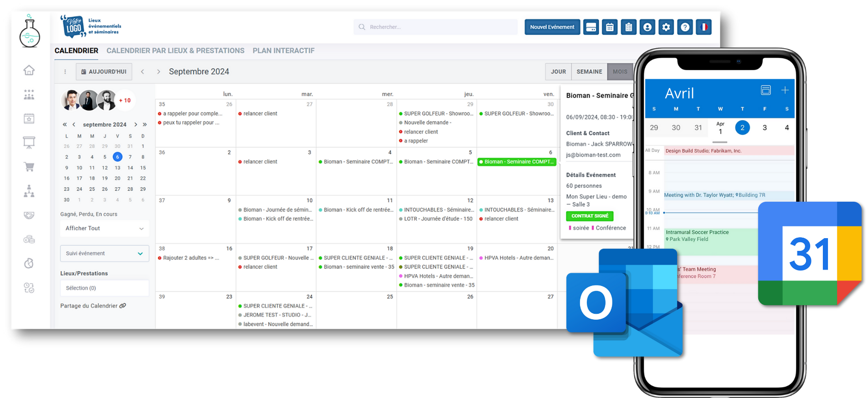The width and height of the screenshot is (868, 398).
Task: Mini calendar: jump back one year
Action: coord(65,124)
